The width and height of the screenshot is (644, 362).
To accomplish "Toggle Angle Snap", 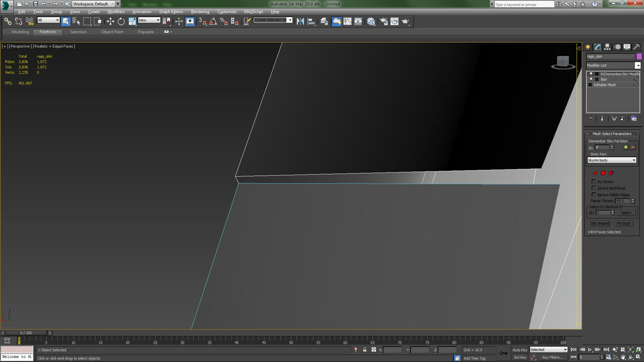I will 213,21.
